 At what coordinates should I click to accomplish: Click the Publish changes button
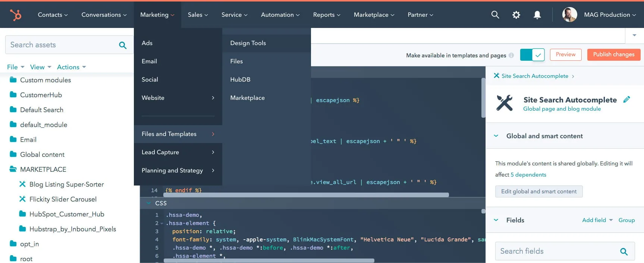tap(614, 55)
